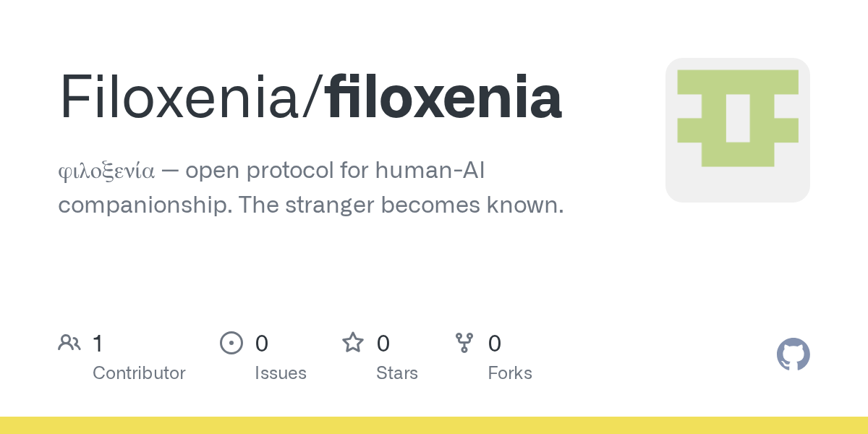
Task: Click the GitHub Octocat logo
Action: click(x=793, y=354)
